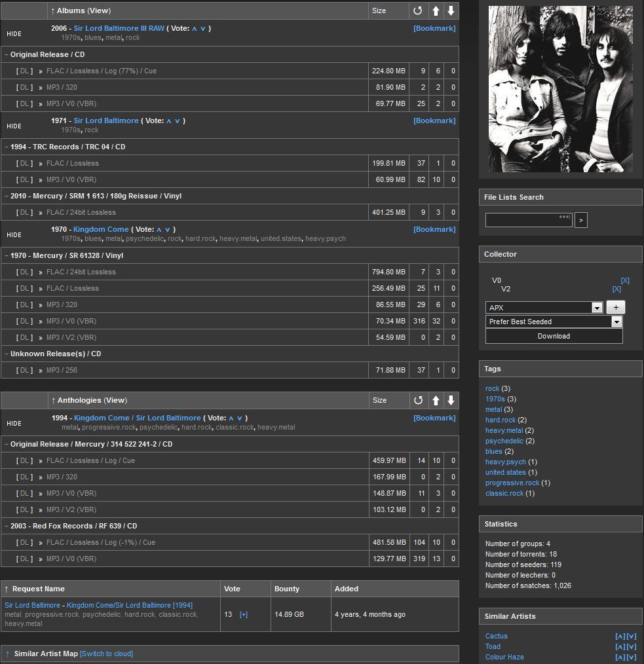Toggle Anthologies (View) link

coord(116,400)
